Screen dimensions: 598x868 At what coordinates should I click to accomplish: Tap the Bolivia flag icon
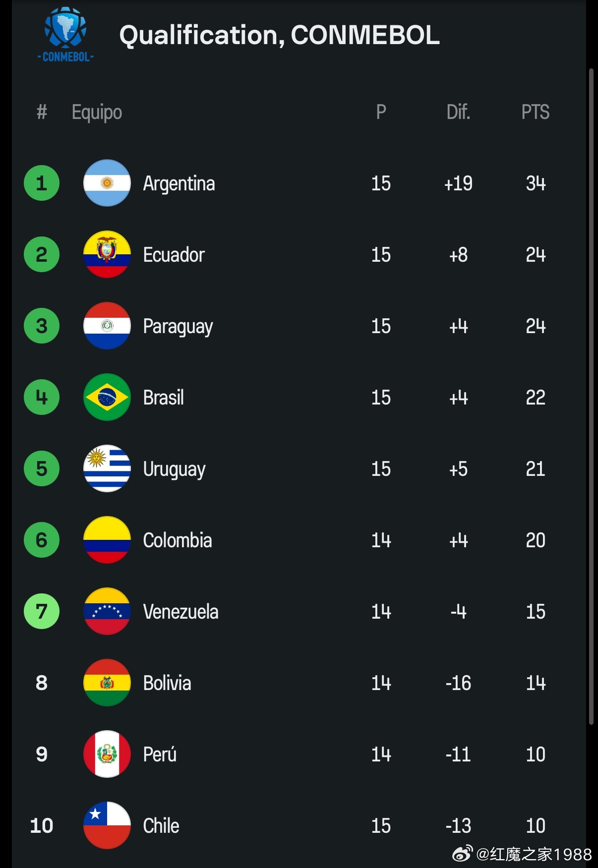pyautogui.click(x=107, y=683)
